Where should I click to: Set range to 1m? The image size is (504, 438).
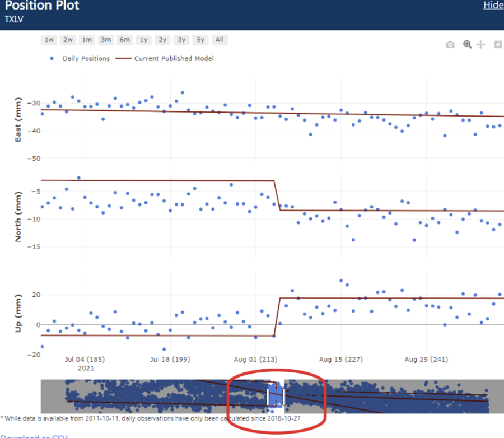(x=87, y=40)
